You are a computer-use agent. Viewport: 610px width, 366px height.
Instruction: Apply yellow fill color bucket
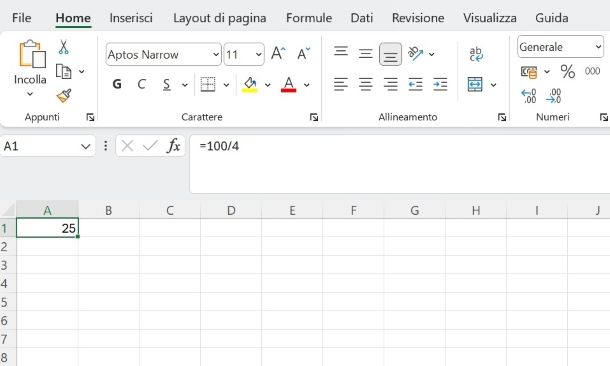point(250,84)
